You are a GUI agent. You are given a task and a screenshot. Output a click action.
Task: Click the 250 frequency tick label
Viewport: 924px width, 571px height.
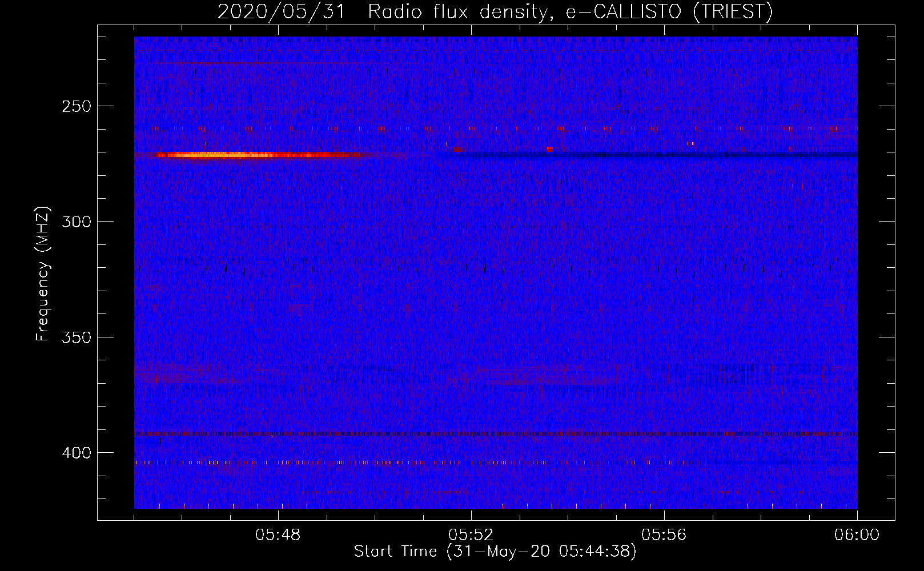click(77, 106)
